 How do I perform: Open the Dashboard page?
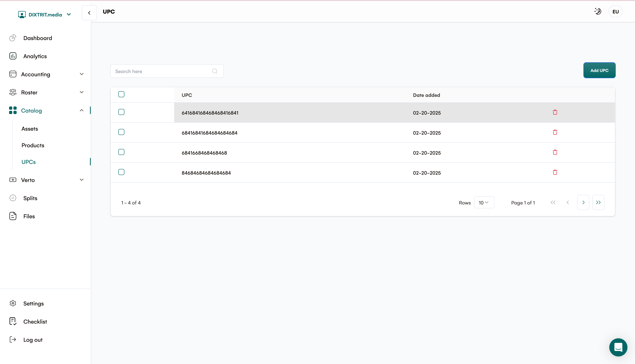click(x=38, y=38)
